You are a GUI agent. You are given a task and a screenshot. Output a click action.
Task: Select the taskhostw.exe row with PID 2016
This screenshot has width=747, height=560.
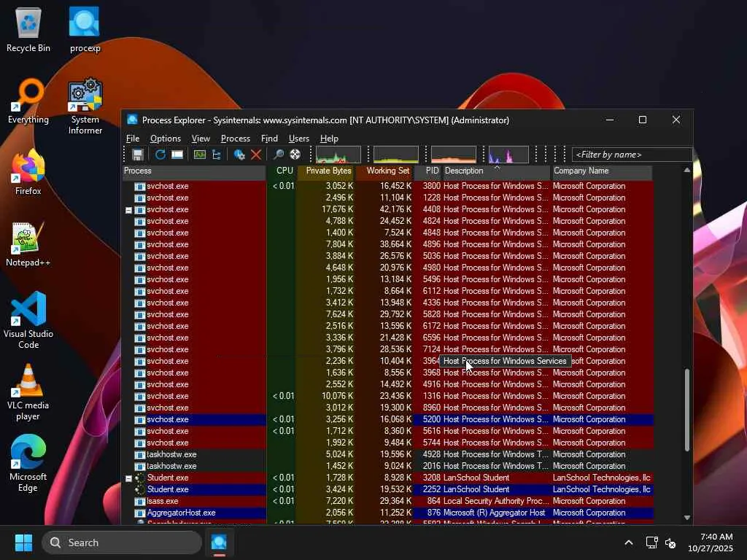[388, 466]
